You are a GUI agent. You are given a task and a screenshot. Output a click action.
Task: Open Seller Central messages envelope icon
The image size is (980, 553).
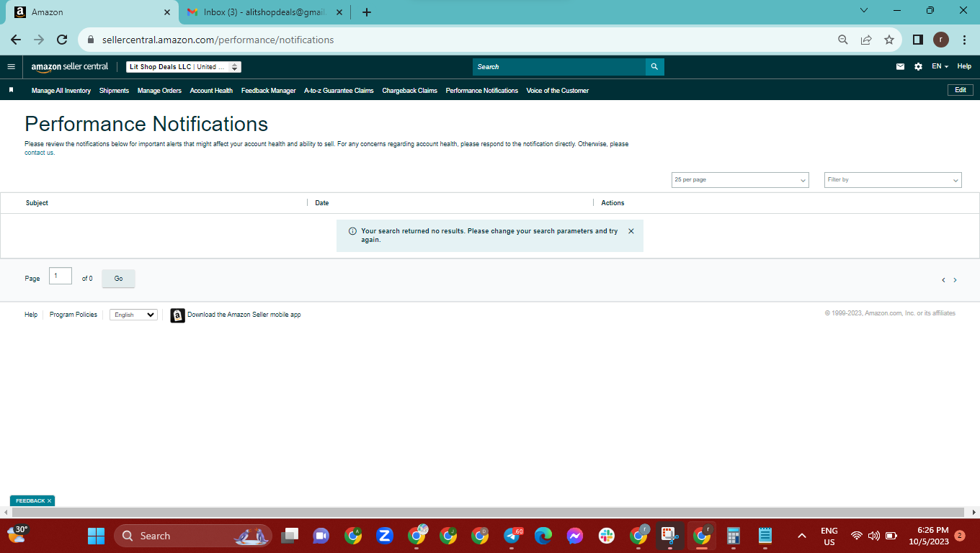900,66
